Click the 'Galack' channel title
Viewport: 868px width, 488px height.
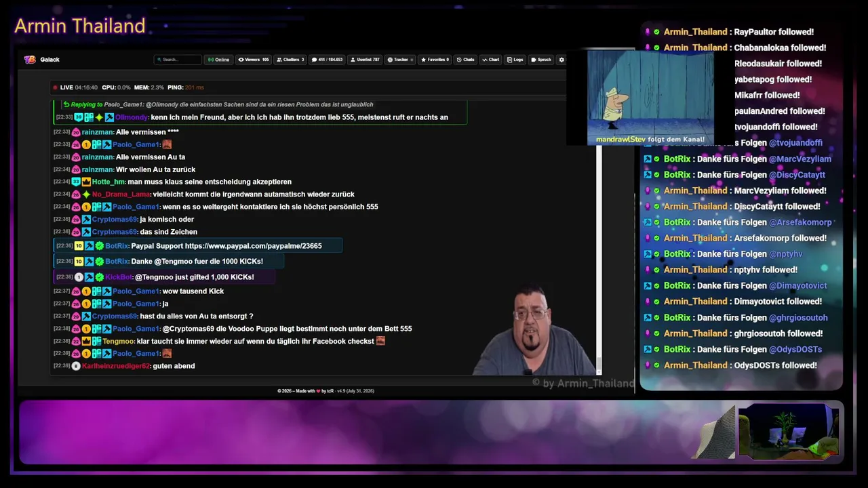coord(50,60)
